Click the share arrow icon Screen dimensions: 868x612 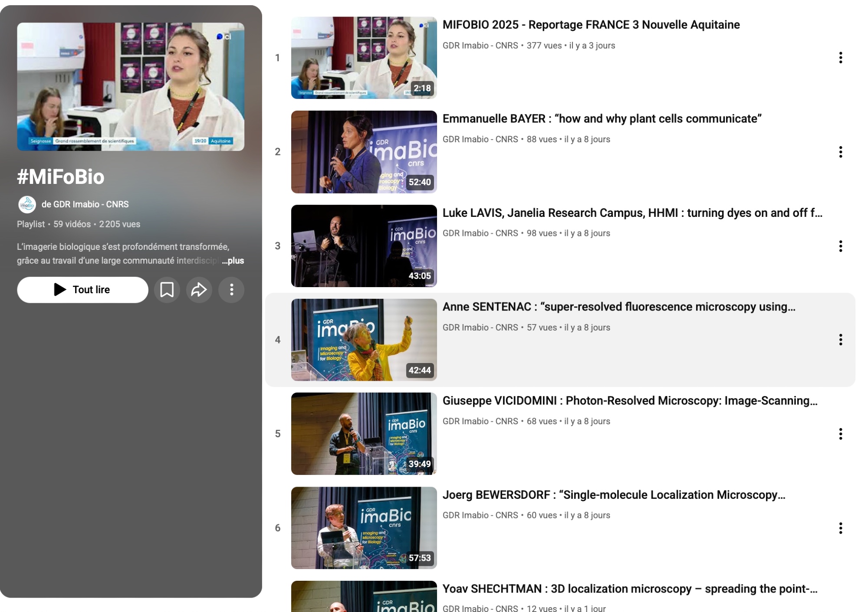(199, 290)
